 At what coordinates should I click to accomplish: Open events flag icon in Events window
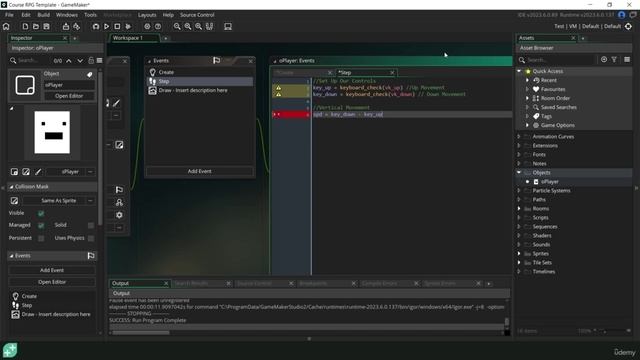click(216, 60)
